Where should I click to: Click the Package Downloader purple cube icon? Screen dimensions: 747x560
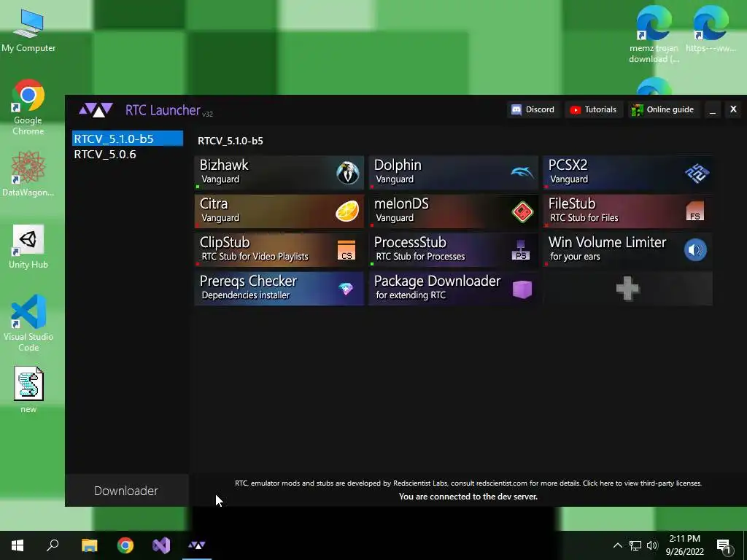coord(522,289)
